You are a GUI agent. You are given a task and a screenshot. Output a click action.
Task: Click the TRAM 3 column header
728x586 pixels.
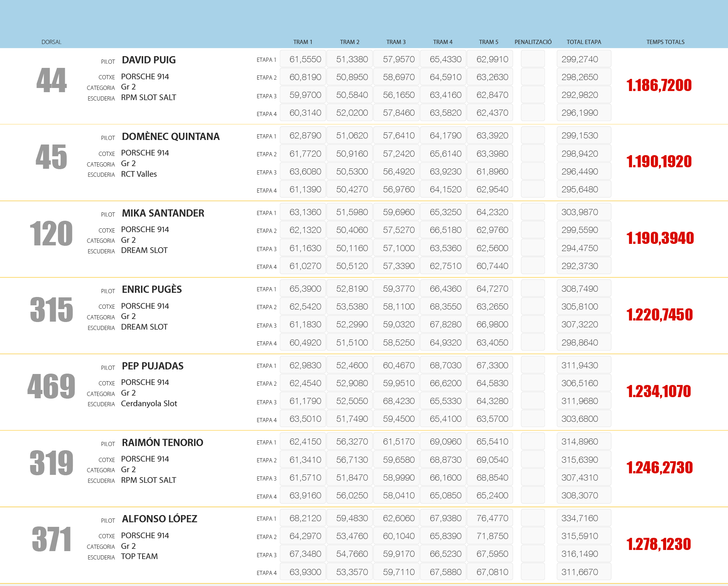[396, 42]
